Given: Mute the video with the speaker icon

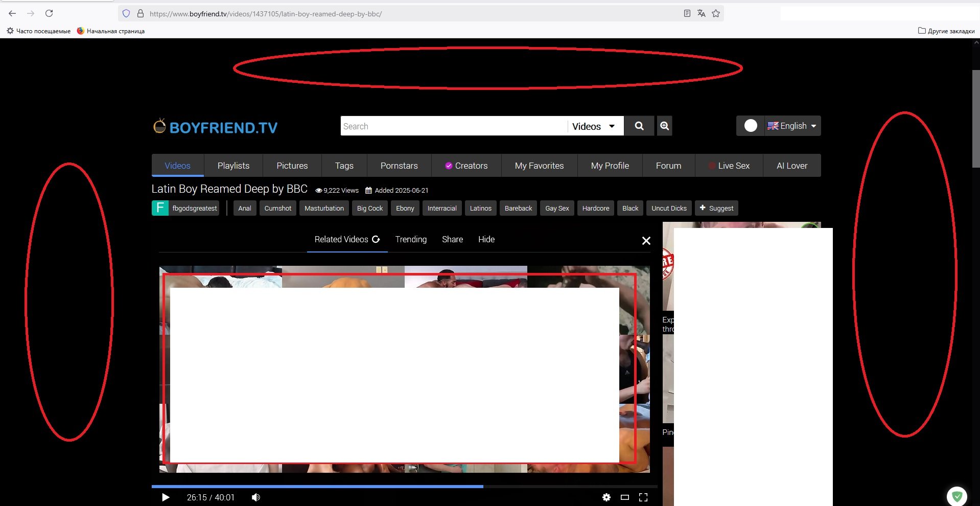Looking at the screenshot, I should [256, 497].
